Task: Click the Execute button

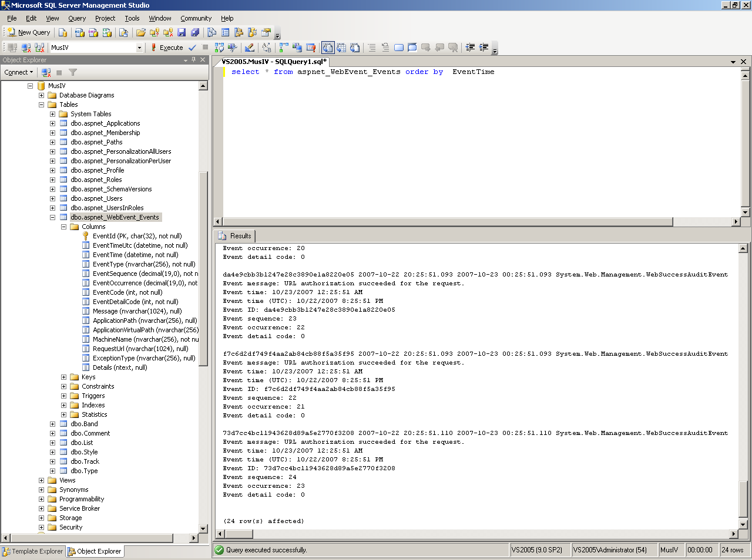Action: (x=167, y=48)
